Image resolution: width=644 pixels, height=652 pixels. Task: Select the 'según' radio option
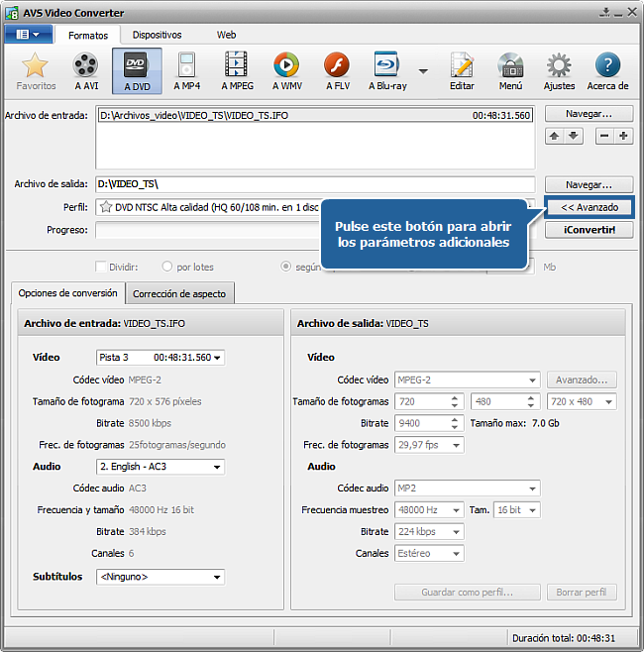[286, 267]
